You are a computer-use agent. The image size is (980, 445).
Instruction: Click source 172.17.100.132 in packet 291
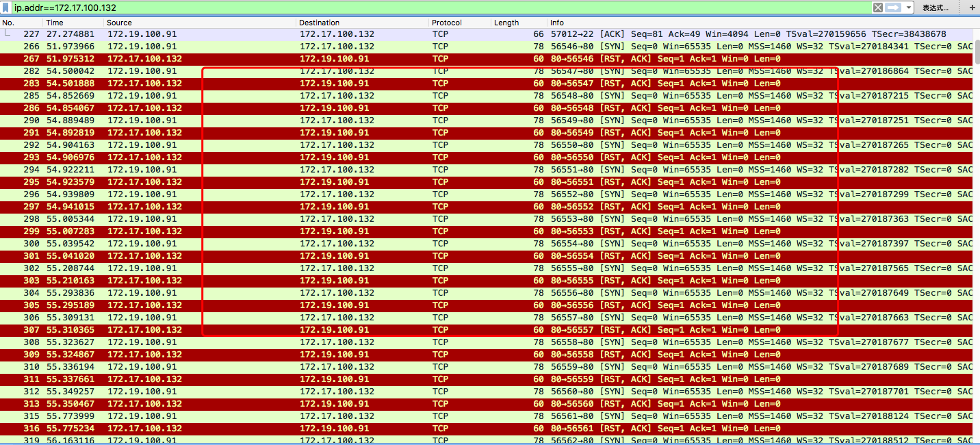pos(144,132)
